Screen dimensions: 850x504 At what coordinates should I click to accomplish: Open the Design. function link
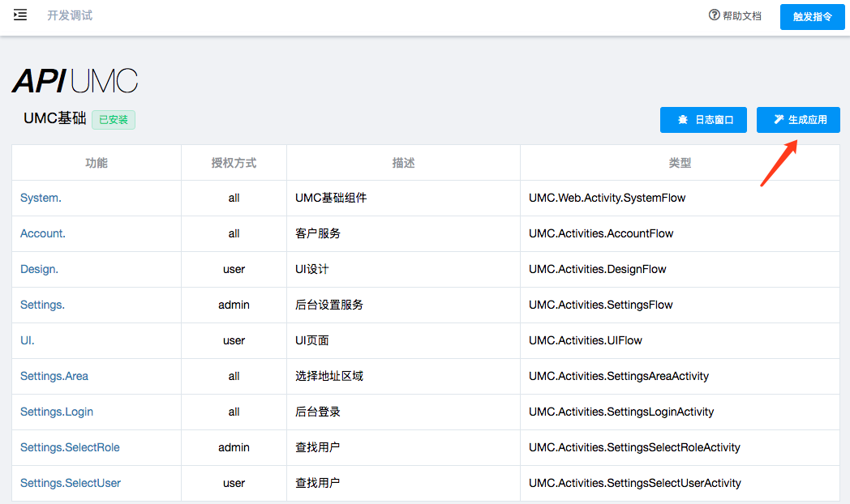tap(39, 269)
